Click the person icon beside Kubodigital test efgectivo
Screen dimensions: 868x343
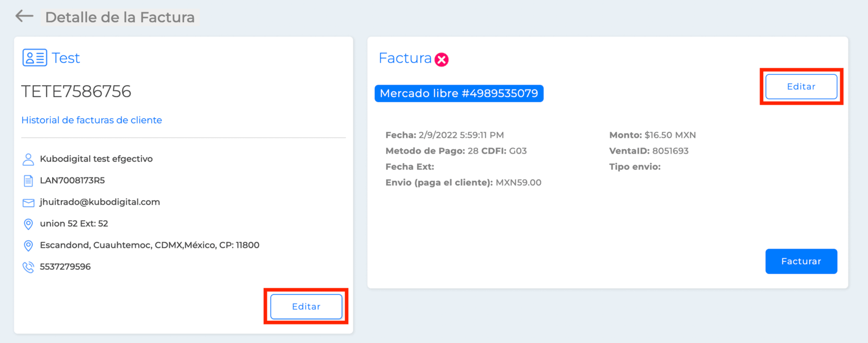[x=28, y=159]
